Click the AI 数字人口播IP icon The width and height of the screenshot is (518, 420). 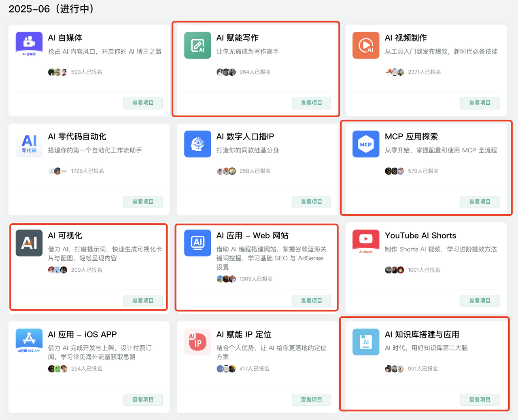coord(197,144)
